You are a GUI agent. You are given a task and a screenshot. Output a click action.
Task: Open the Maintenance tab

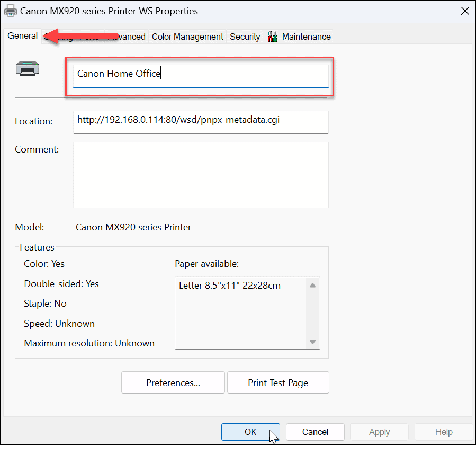pos(306,37)
